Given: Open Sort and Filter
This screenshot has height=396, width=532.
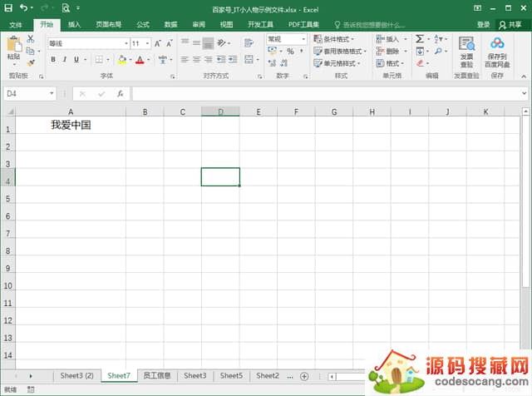Looking at the screenshot, I should 439,39.
